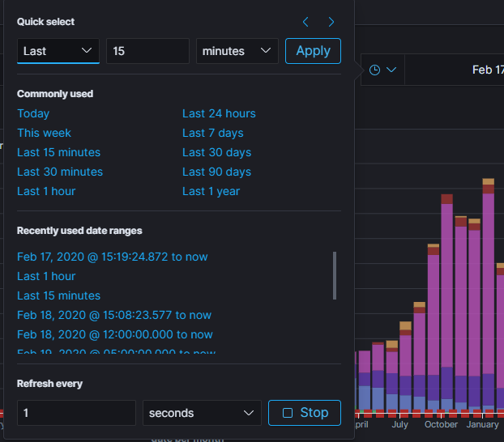Open the clock quick menu icon
The image size is (504, 442).
click(x=382, y=70)
